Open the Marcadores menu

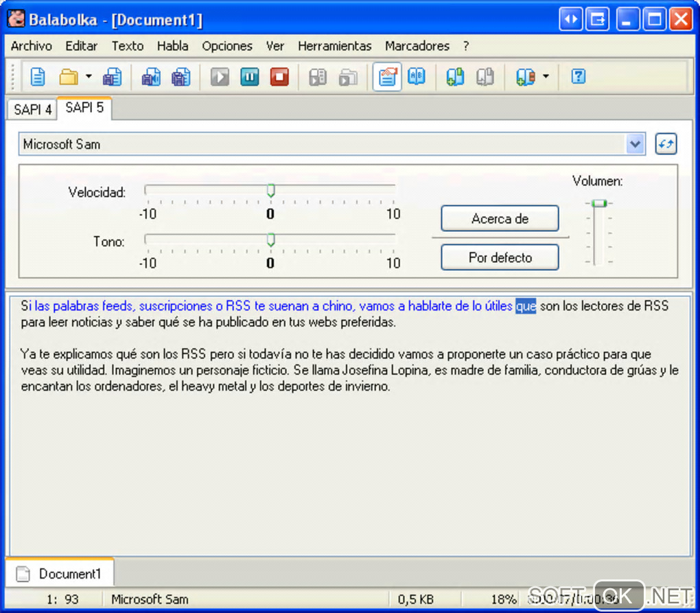pos(417,46)
